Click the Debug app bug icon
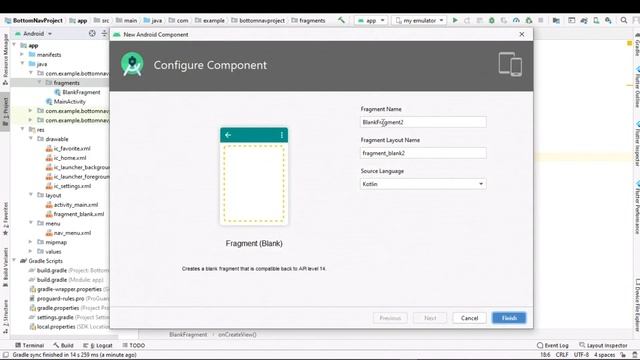 point(492,20)
